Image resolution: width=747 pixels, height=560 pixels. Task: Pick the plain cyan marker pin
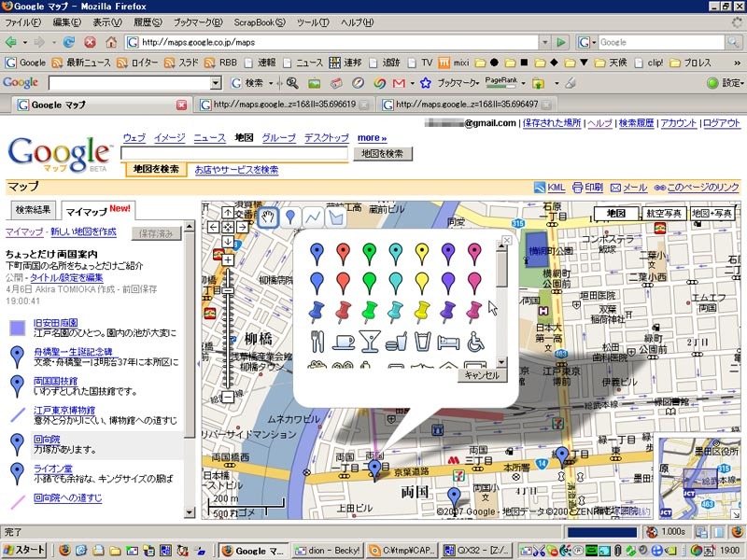point(395,283)
